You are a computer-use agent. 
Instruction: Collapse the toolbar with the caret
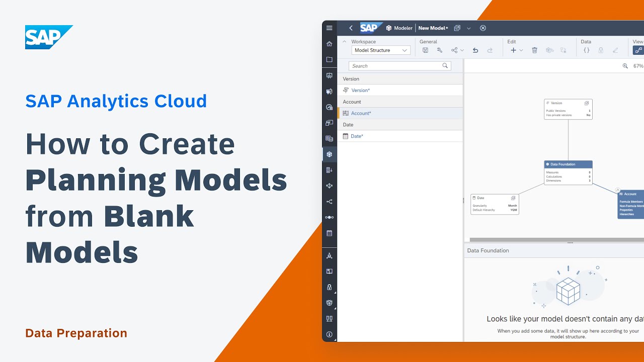tap(345, 41)
